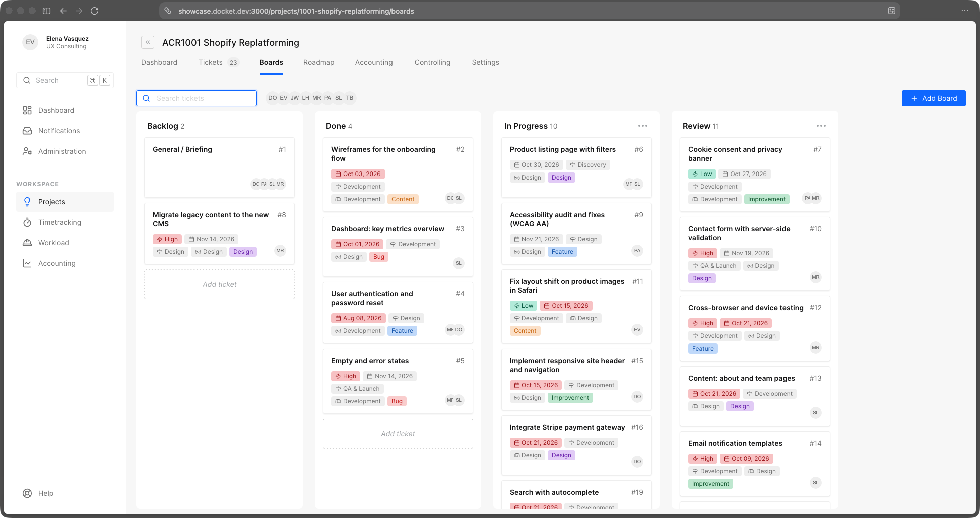The height and width of the screenshot is (518, 980).
Task: Open Projects lightbulb item
Action: [x=65, y=202]
